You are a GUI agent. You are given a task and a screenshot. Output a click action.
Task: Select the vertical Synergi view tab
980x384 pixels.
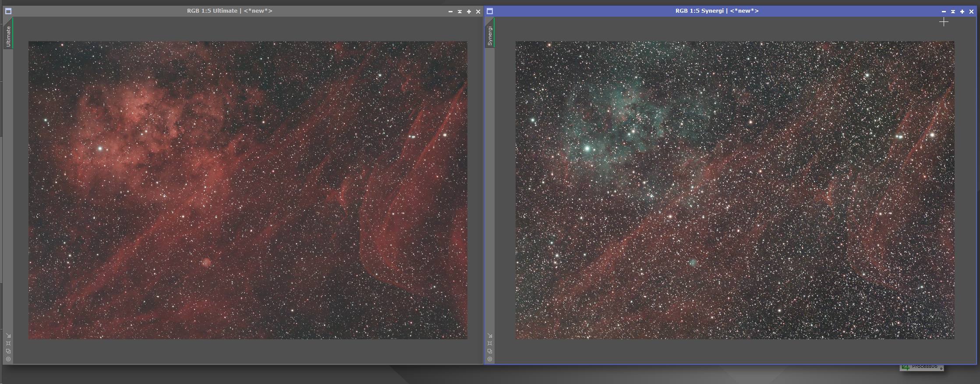pos(490,35)
